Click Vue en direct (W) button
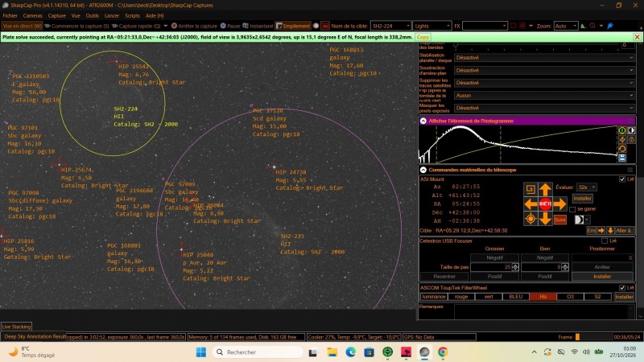 click(x=22, y=26)
